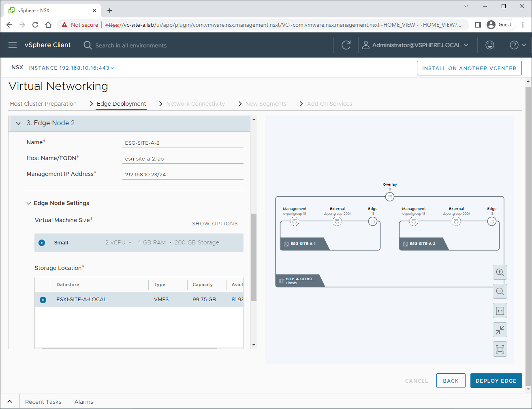Image resolution: width=532 pixels, height=409 pixels.
Task: Click the Search in all environments box
Action: [130, 45]
